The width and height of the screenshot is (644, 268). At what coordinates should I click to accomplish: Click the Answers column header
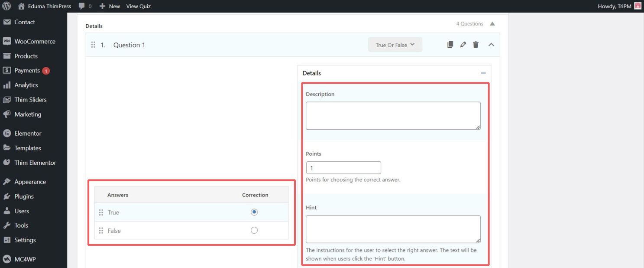(118, 195)
